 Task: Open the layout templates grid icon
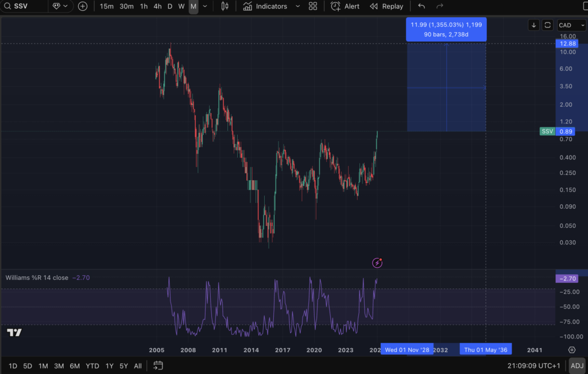(x=312, y=6)
